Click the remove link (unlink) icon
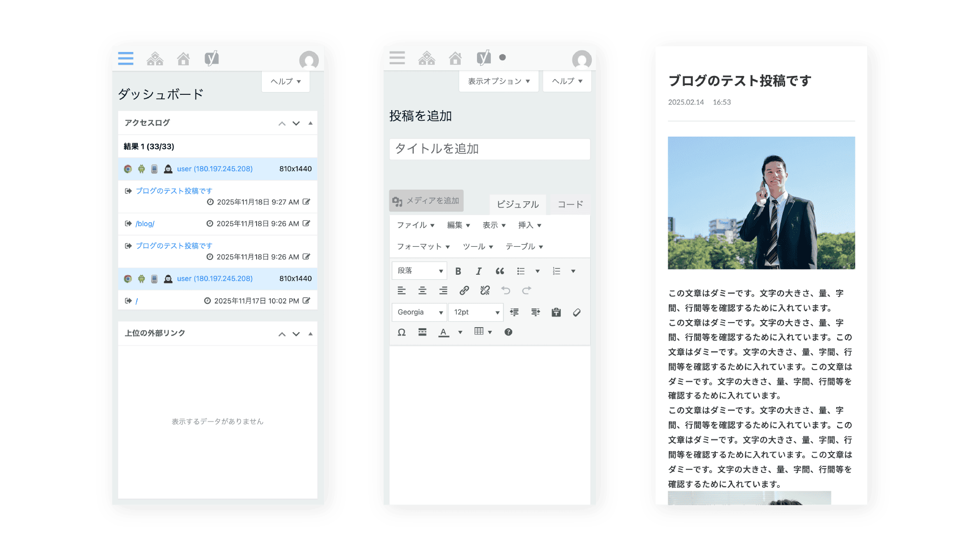The height and width of the screenshot is (551, 980). (485, 291)
